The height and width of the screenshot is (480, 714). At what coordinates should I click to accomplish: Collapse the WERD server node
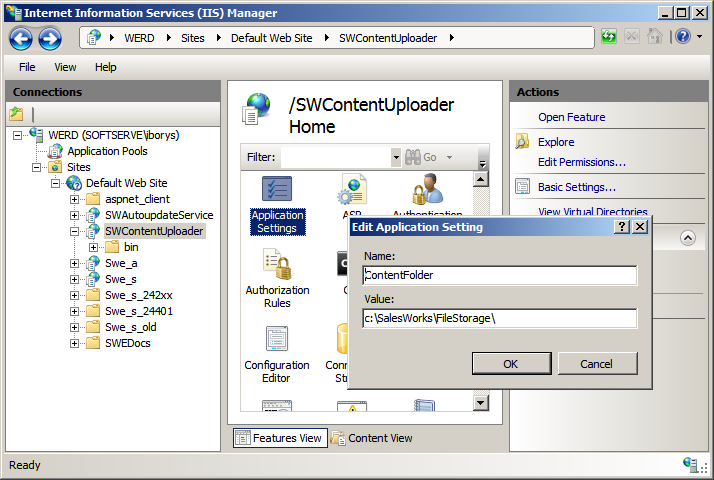pos(17,135)
